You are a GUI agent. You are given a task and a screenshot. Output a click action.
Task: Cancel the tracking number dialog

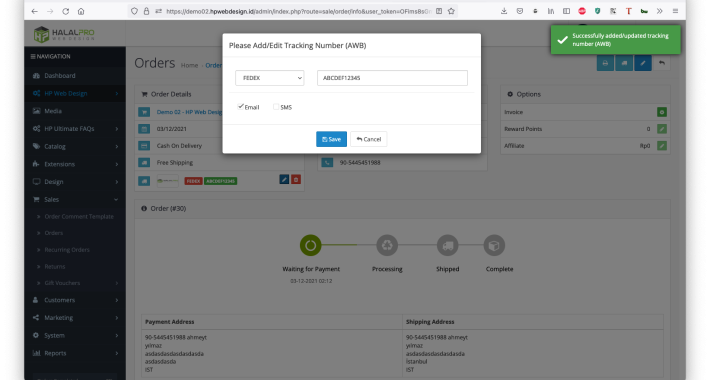[x=369, y=139]
